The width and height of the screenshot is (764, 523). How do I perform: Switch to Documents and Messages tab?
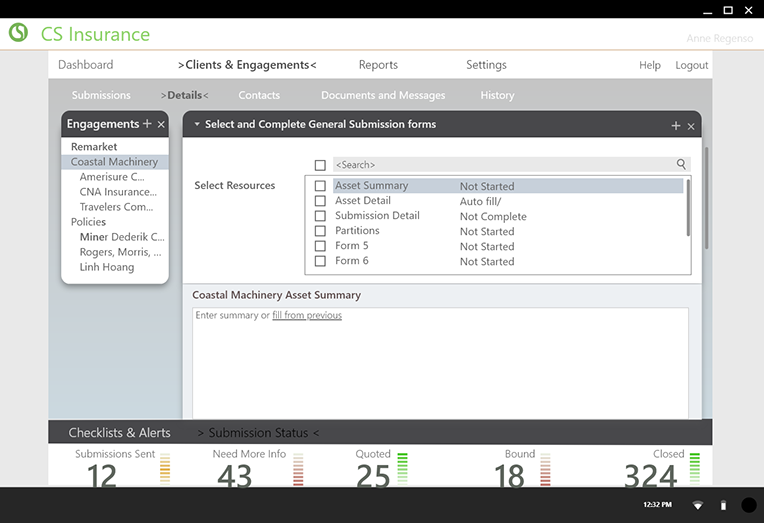tap(383, 95)
